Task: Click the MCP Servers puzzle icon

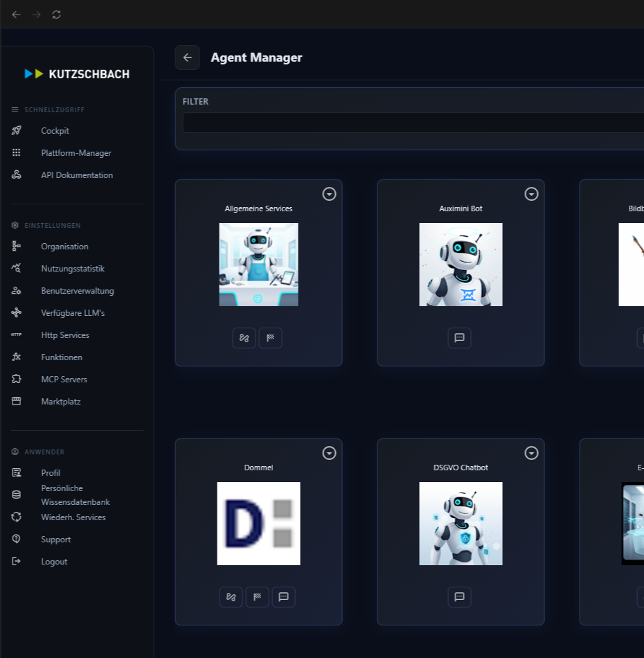Action: click(x=17, y=380)
